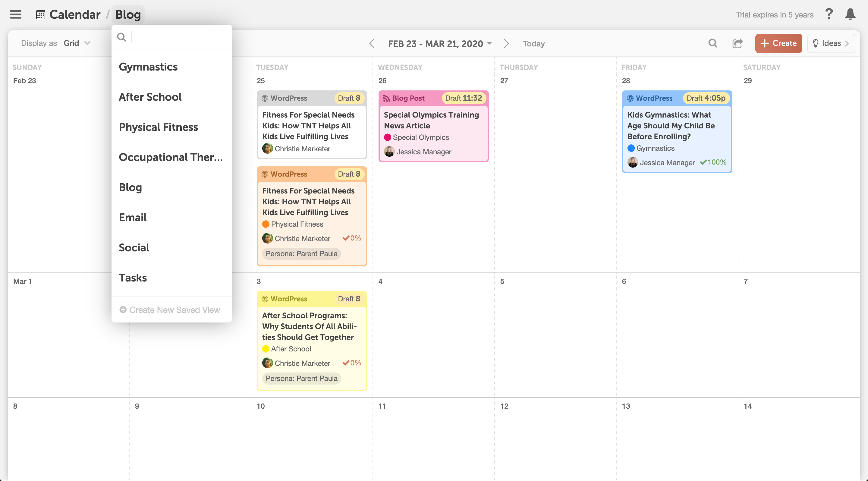Click the share calendar icon
The width and height of the screenshot is (868, 481).
tap(737, 43)
